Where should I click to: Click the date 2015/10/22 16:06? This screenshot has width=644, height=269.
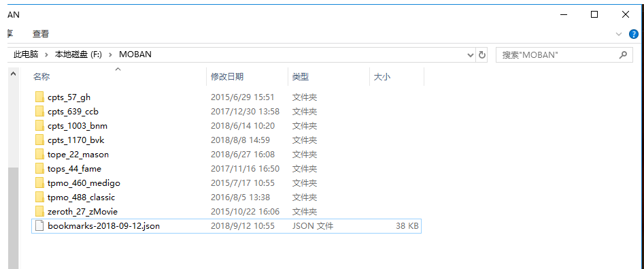245,212
